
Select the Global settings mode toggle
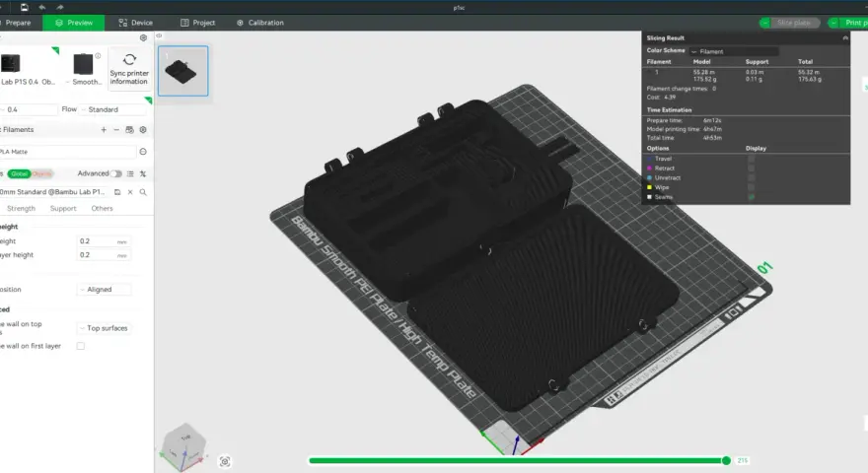pos(19,173)
